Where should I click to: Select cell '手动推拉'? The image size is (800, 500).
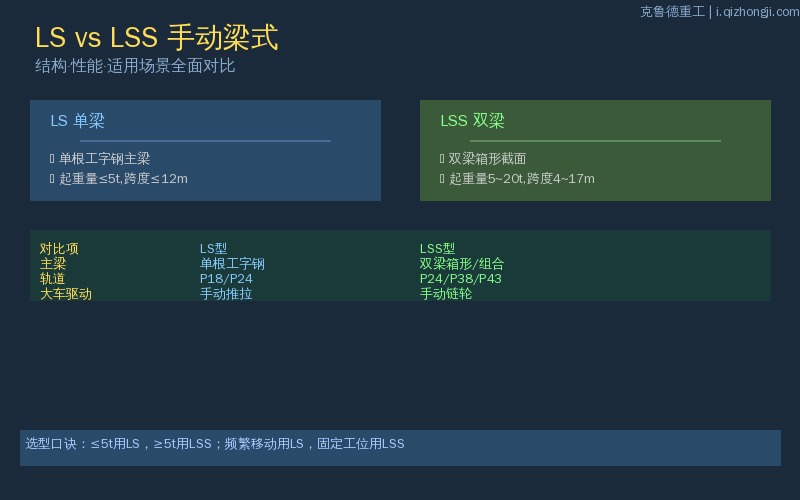tap(226, 294)
